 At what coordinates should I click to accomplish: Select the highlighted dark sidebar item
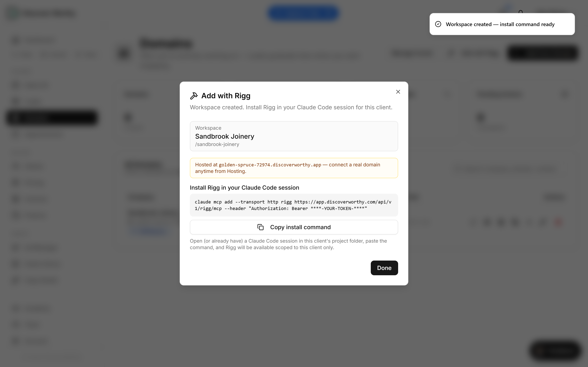(x=52, y=118)
